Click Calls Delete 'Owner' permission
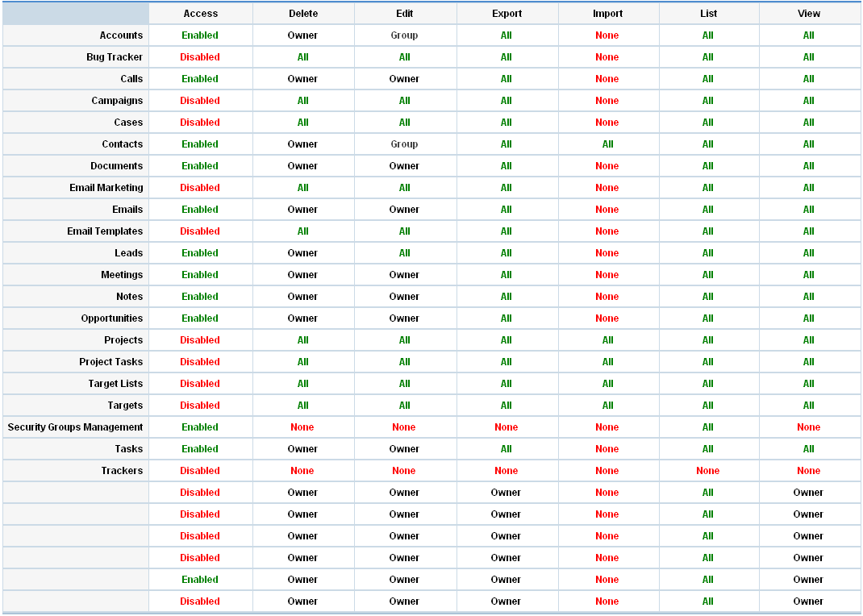Image resolution: width=863 pixels, height=616 pixels. (302, 79)
